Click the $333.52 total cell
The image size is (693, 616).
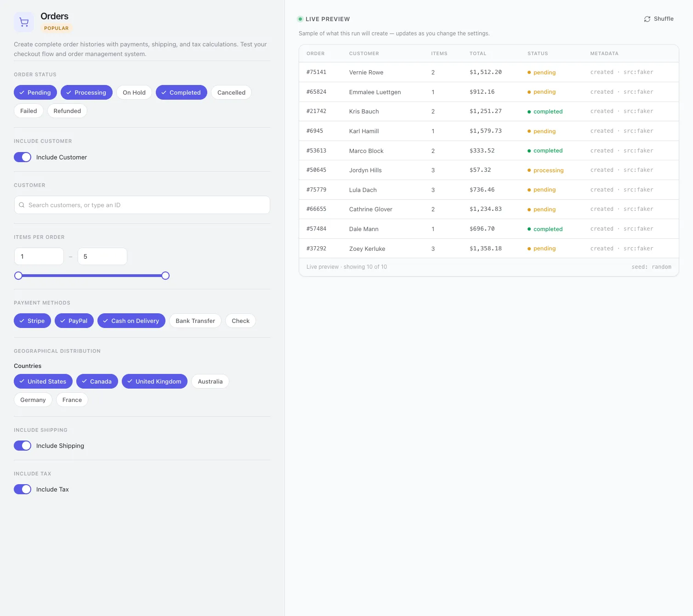[x=482, y=150]
